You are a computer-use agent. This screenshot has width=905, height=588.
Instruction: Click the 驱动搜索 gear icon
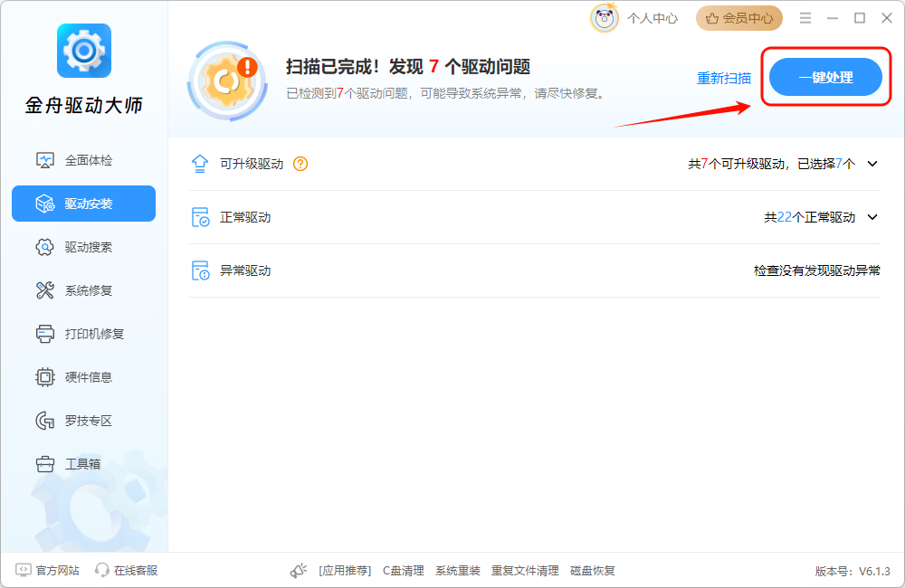tap(45, 247)
